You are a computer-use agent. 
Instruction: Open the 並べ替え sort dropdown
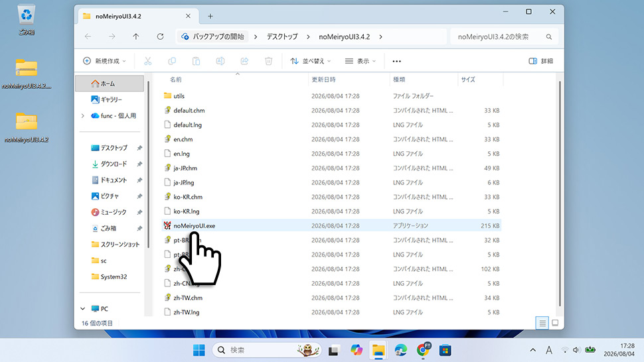pos(311,61)
